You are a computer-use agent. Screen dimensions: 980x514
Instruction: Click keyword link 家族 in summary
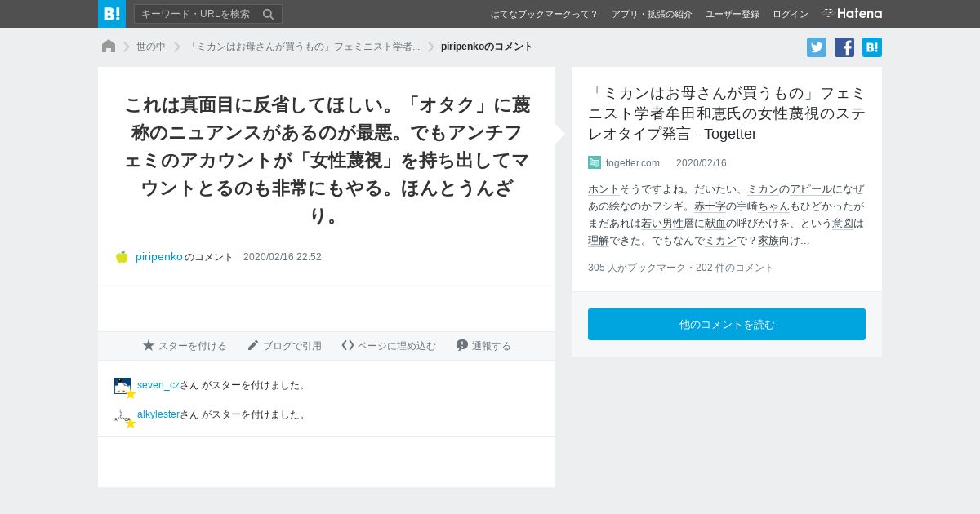coord(768,241)
